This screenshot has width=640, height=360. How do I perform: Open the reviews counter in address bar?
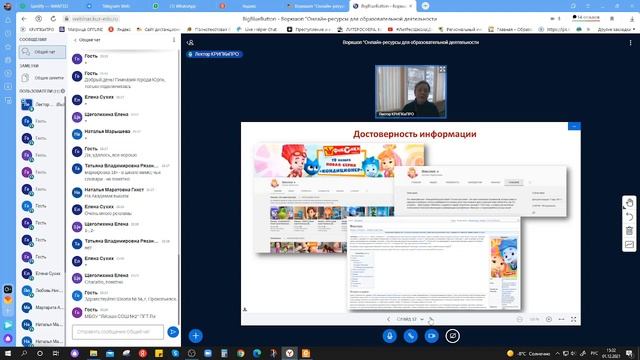586,18
